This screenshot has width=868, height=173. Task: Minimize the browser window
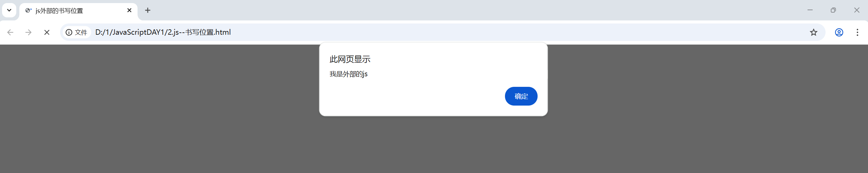click(810, 10)
